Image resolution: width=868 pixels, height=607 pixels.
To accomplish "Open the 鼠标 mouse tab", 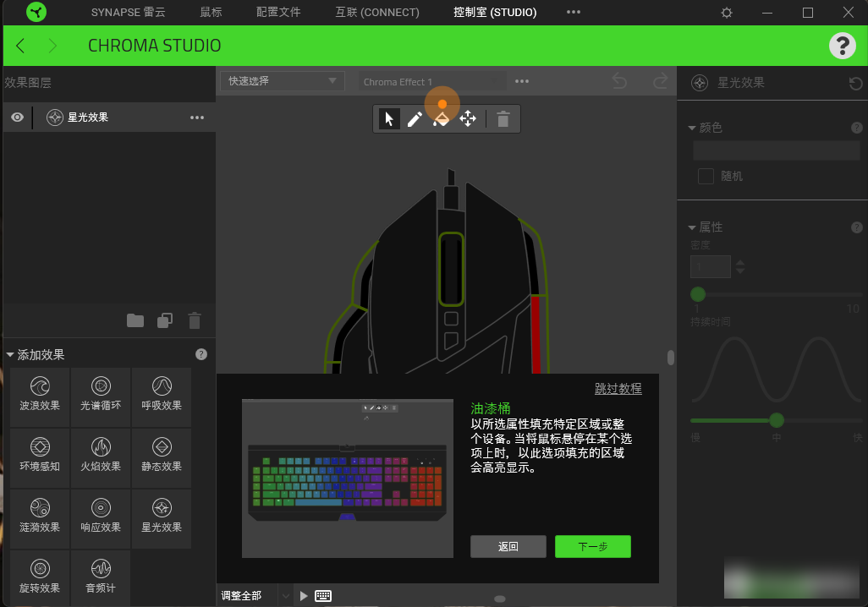I will pyautogui.click(x=211, y=12).
